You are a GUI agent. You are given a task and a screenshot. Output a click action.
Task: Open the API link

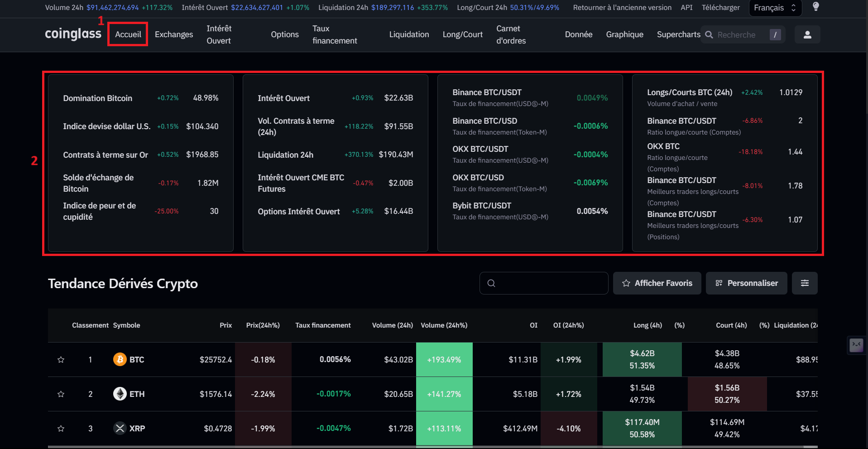[x=686, y=8]
